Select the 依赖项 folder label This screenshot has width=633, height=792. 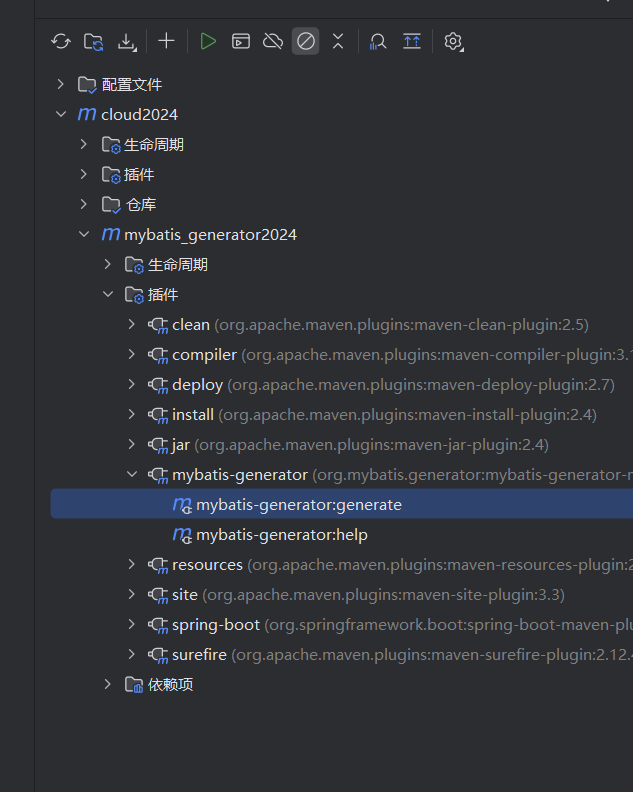point(170,685)
